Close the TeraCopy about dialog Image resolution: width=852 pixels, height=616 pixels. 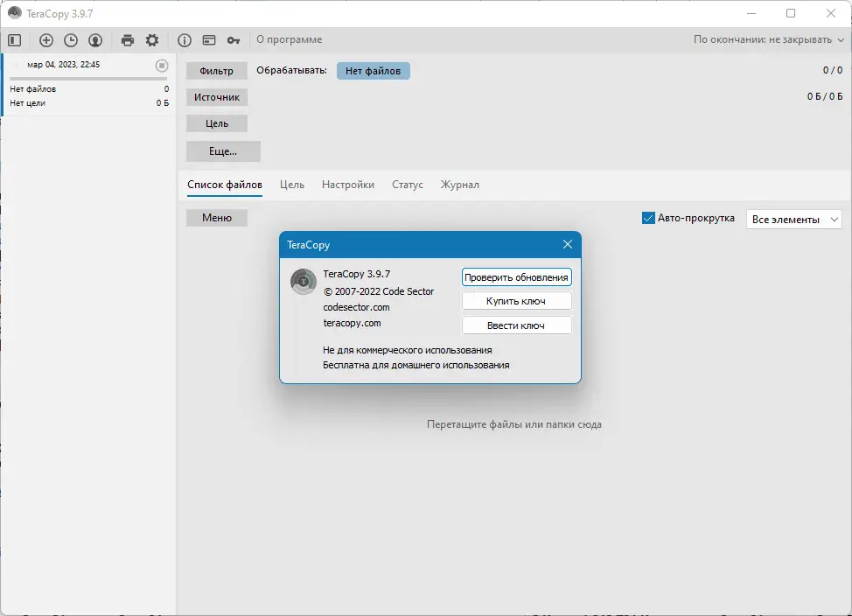coord(568,245)
